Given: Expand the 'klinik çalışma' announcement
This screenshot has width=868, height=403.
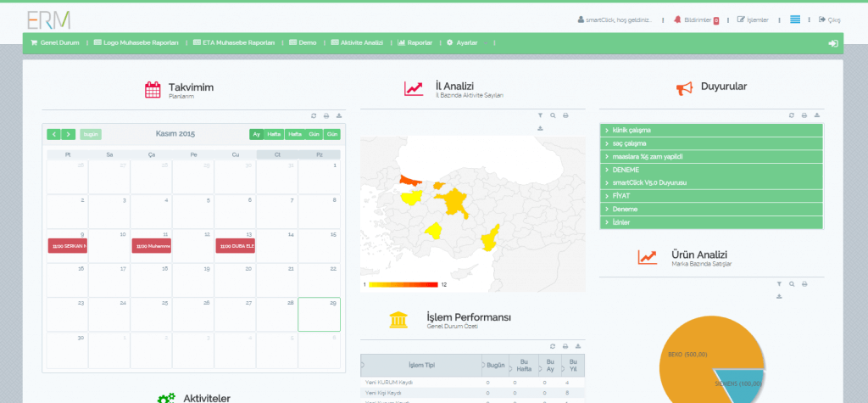Looking at the screenshot, I should click(711, 131).
